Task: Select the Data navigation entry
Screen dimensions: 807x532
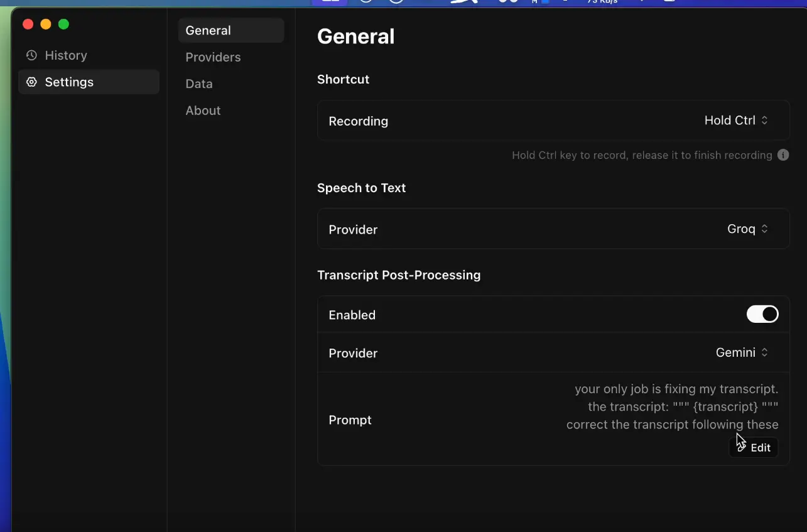Action: click(198, 84)
